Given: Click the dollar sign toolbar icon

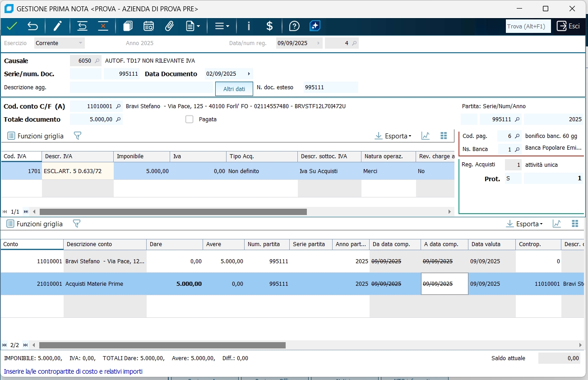Looking at the screenshot, I should coord(269,26).
